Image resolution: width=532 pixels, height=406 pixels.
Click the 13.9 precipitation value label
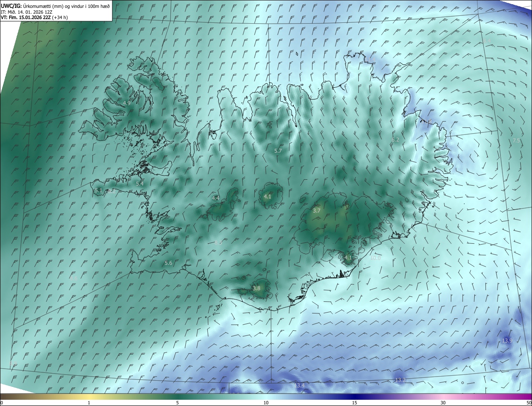[x=507, y=341]
